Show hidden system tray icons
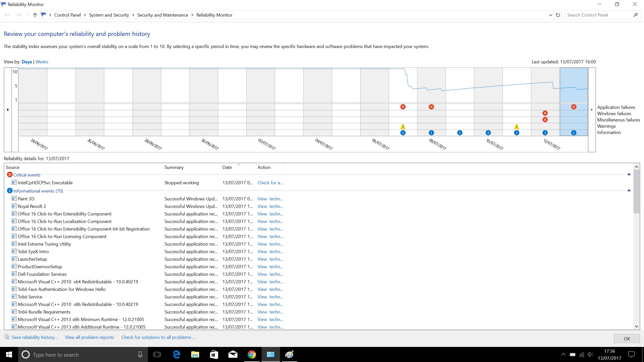This screenshot has height=362, width=644. (x=563, y=355)
